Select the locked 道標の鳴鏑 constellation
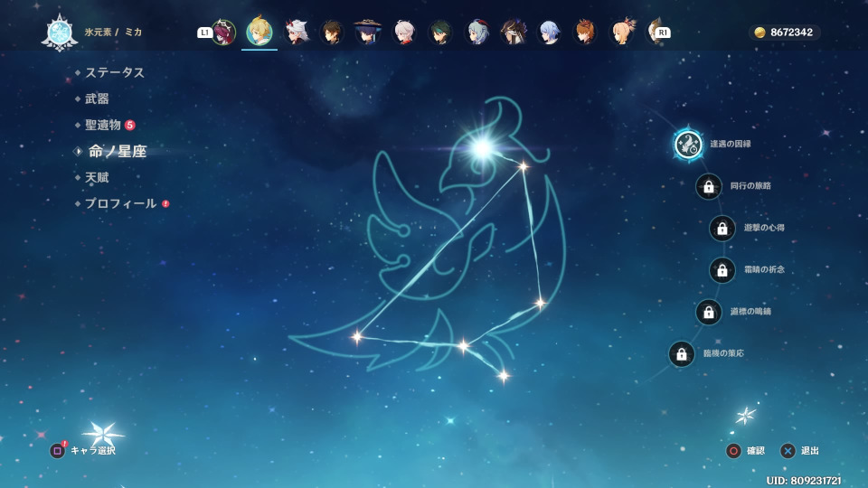The width and height of the screenshot is (868, 488). point(709,312)
